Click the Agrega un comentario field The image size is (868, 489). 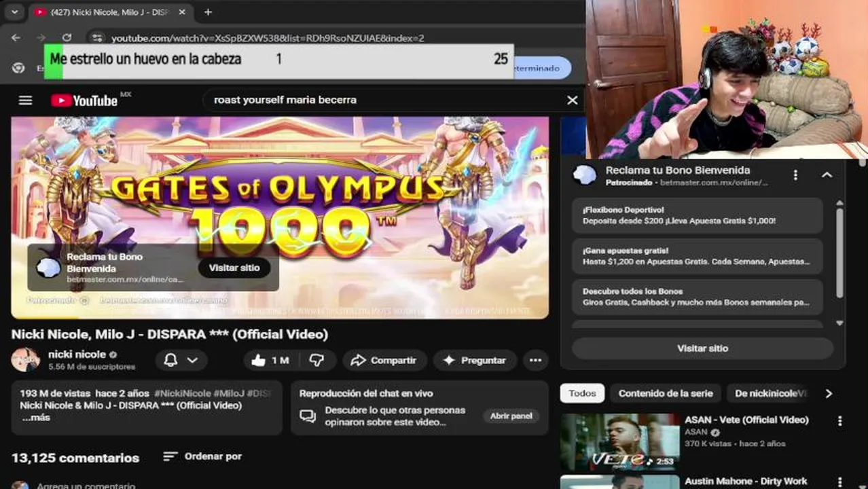tap(86, 486)
